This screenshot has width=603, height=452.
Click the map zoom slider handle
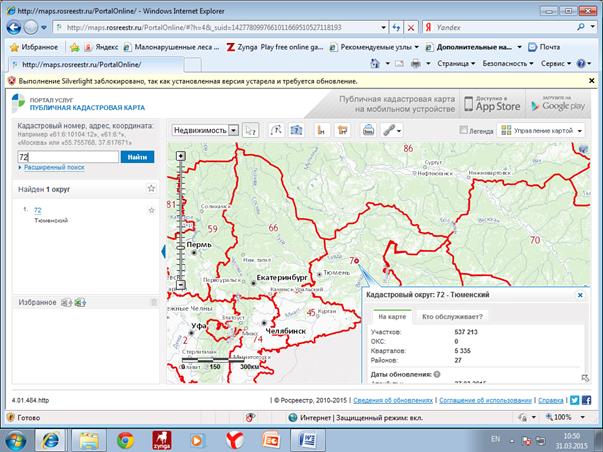click(x=181, y=247)
